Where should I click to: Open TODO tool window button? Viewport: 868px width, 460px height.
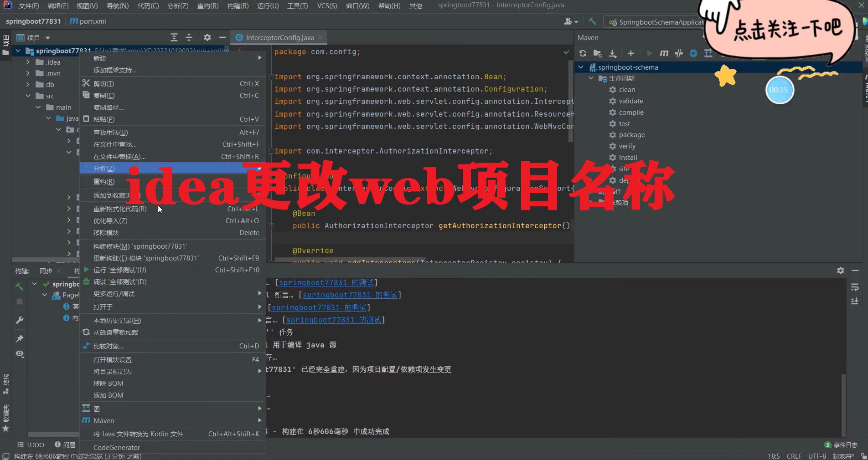click(31, 445)
